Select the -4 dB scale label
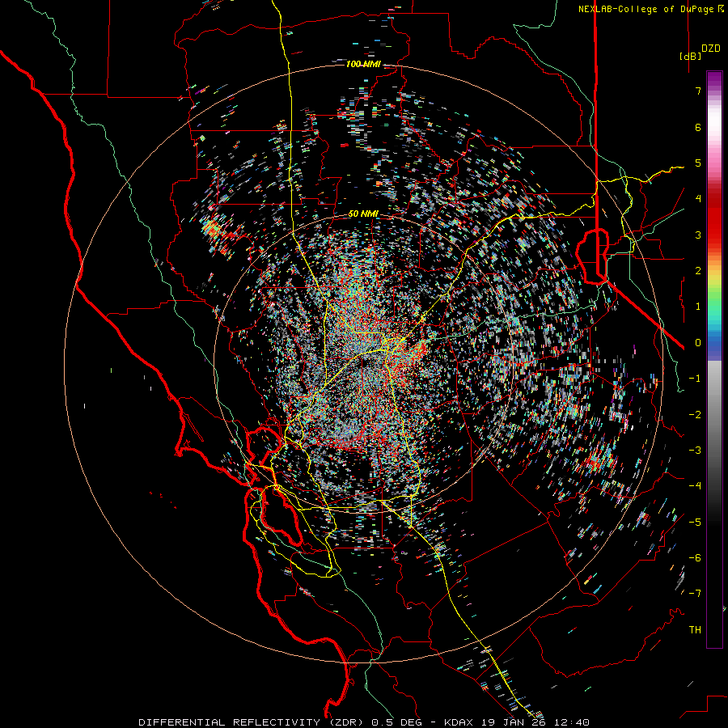The width and height of the screenshot is (728, 728). (695, 486)
